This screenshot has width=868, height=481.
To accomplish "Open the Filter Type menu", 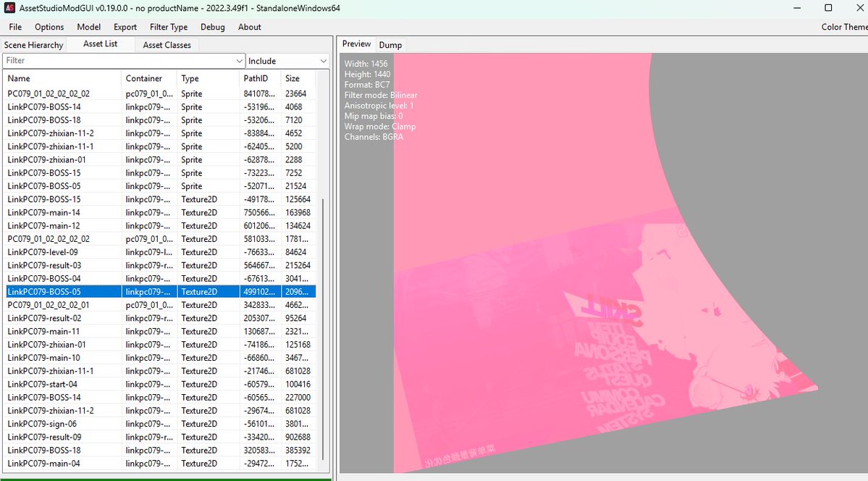I will pyautogui.click(x=168, y=27).
